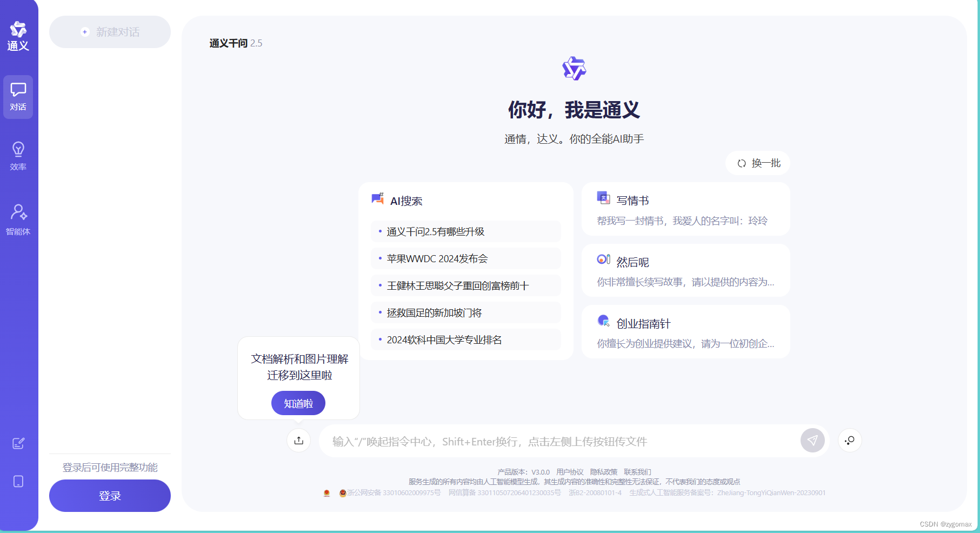Select 通义千问2.5有哪些升级 suggestion
This screenshot has width=980, height=533.
click(466, 231)
